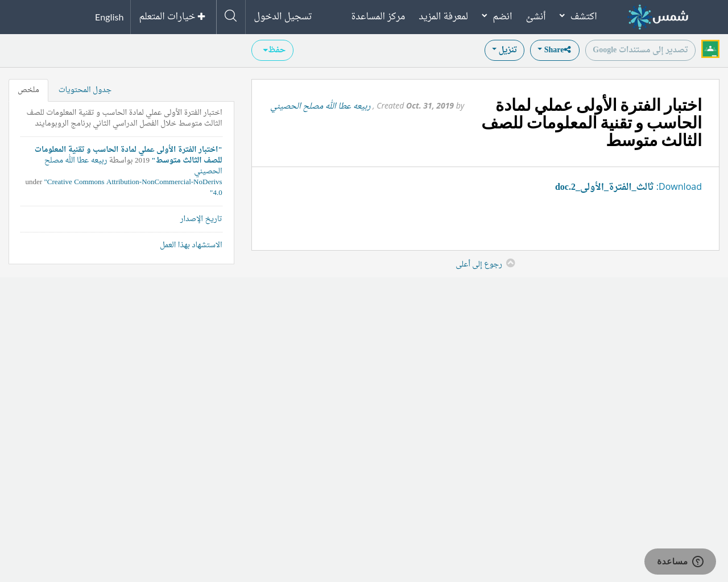The height and width of the screenshot is (582, 728).
Task: Export to Google Docs button
Action: [x=640, y=50]
